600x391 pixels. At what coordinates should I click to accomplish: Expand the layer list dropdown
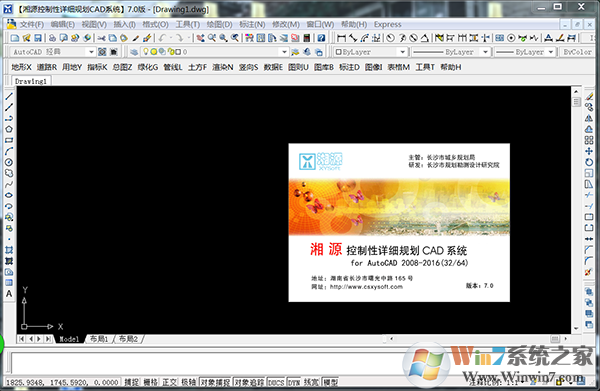284,52
